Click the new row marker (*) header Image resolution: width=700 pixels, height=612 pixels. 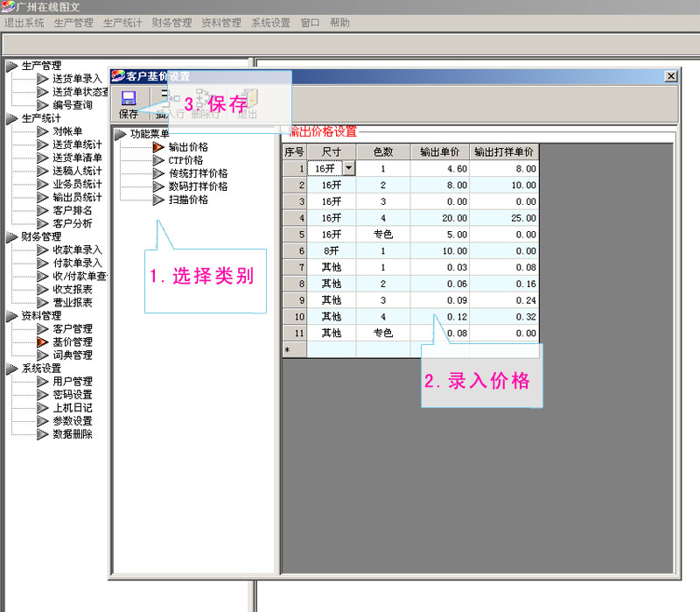coord(295,349)
